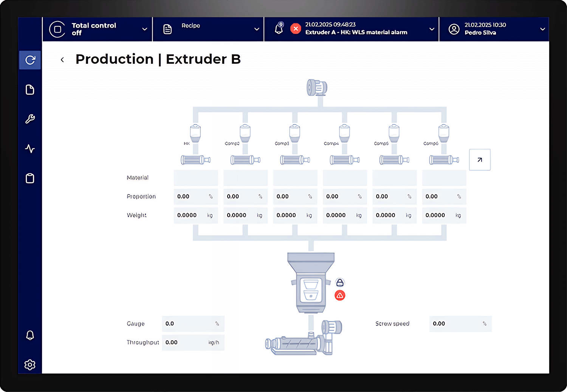Open the settings gear icon
This screenshot has height=392, width=567.
[x=30, y=364]
